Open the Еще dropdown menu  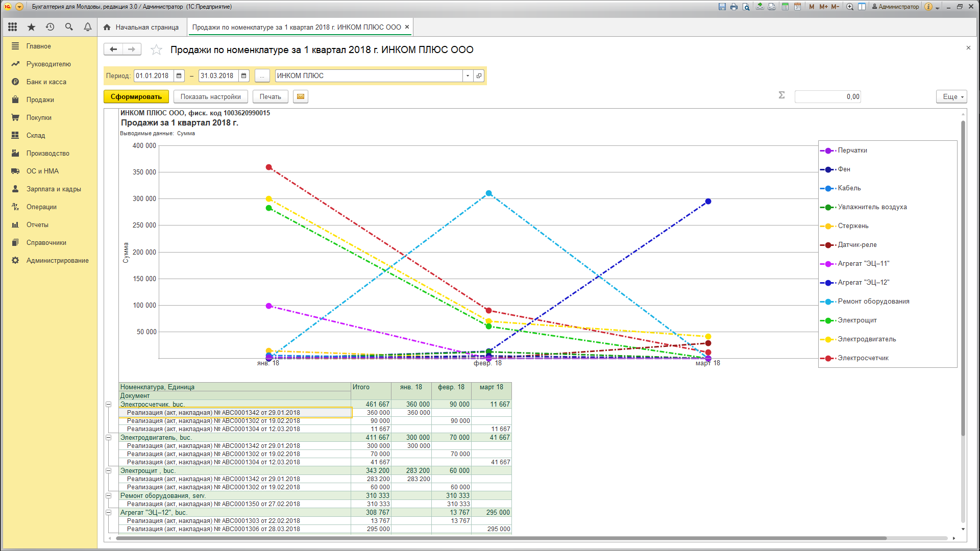click(x=951, y=96)
